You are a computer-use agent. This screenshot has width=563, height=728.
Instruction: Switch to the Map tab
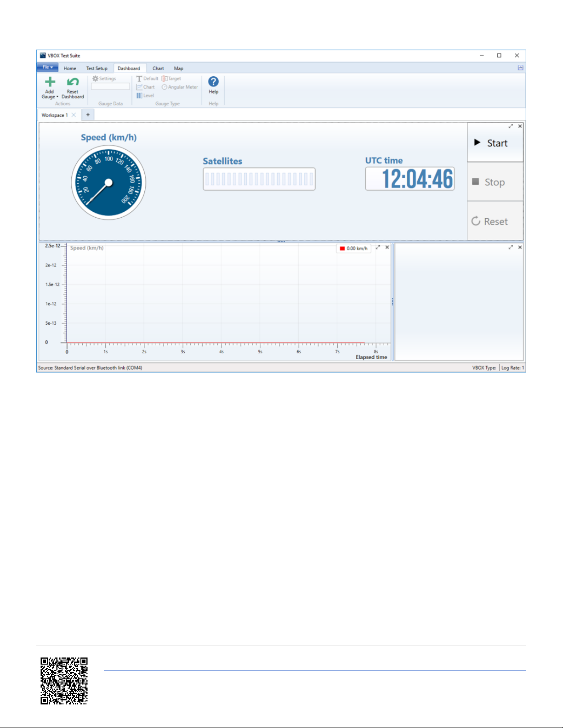178,68
